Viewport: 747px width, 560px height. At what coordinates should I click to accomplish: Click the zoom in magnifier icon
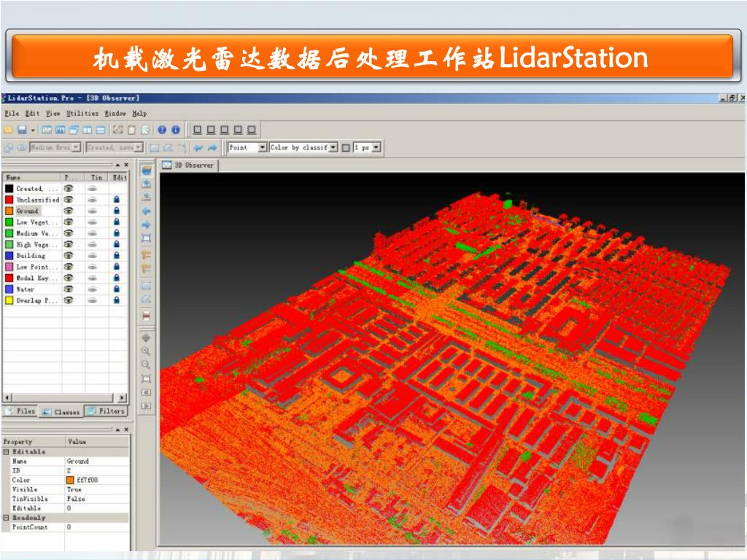click(146, 351)
